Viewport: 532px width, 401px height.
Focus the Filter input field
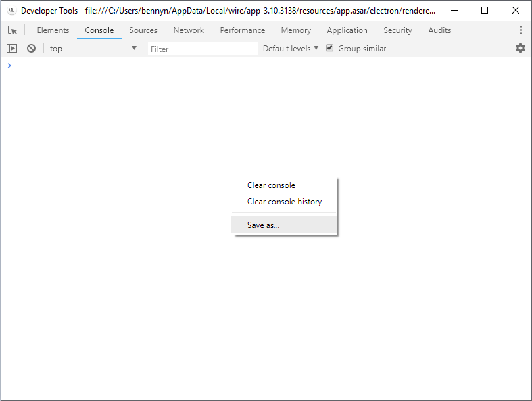tap(203, 49)
